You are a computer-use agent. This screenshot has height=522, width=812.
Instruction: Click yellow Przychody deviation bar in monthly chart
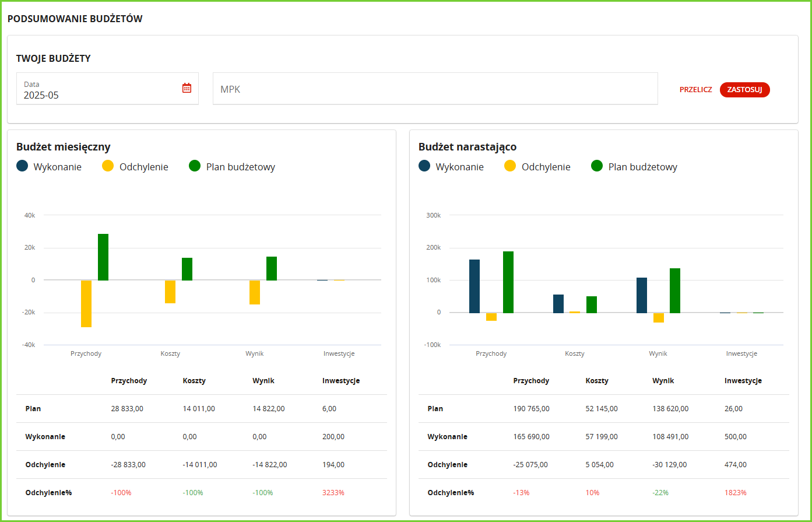(x=86, y=303)
